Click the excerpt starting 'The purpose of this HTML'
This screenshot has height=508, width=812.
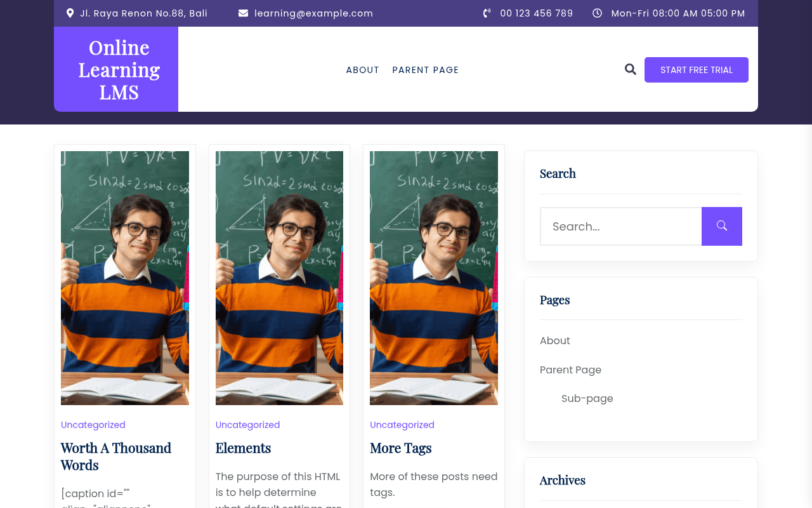279,489
